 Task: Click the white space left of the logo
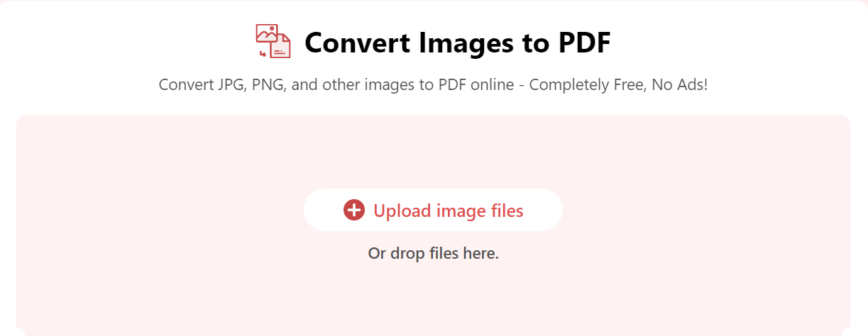(x=128, y=41)
